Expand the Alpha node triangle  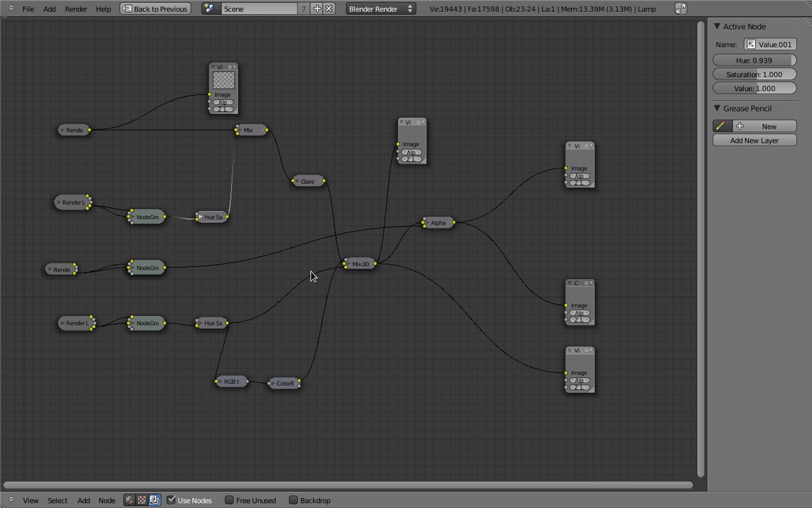point(427,222)
